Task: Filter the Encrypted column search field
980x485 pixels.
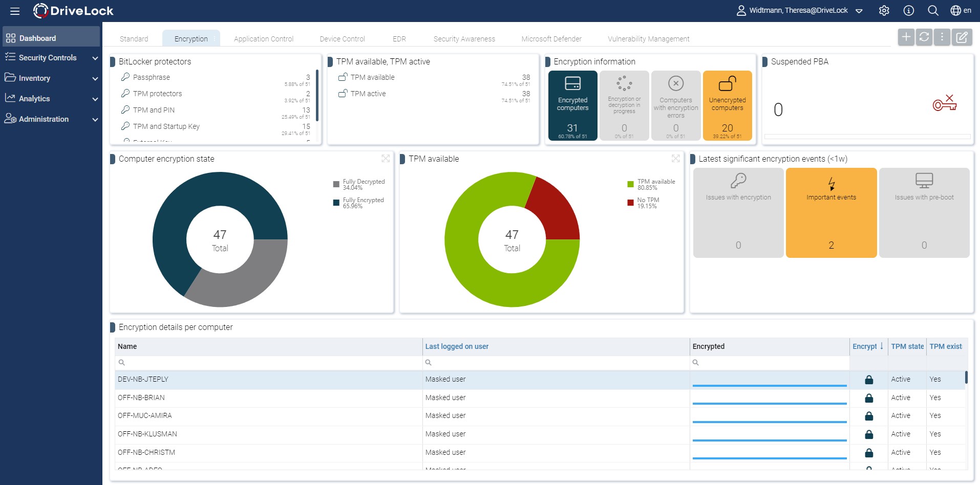Action: tap(770, 362)
